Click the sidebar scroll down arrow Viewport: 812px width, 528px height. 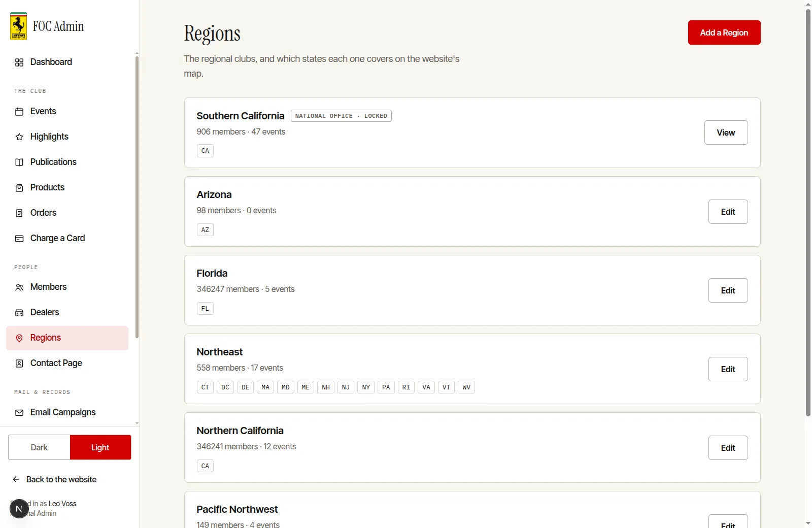(x=137, y=423)
